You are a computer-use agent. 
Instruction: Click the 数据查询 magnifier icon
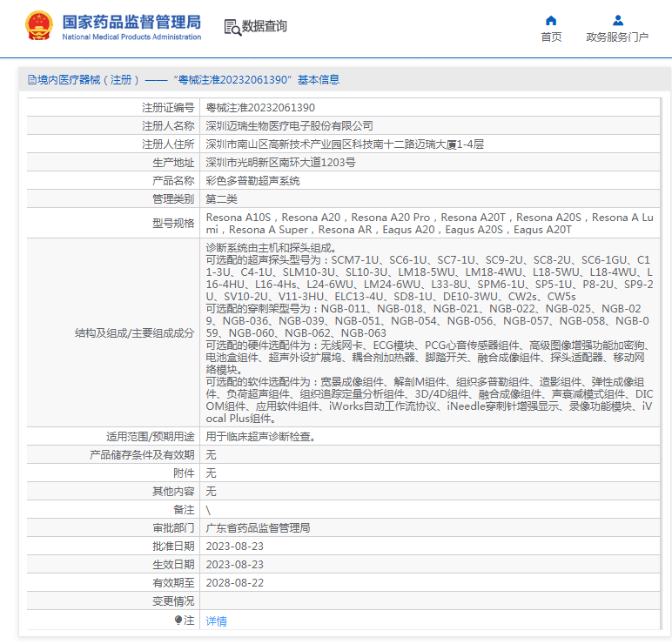pyautogui.click(x=232, y=27)
